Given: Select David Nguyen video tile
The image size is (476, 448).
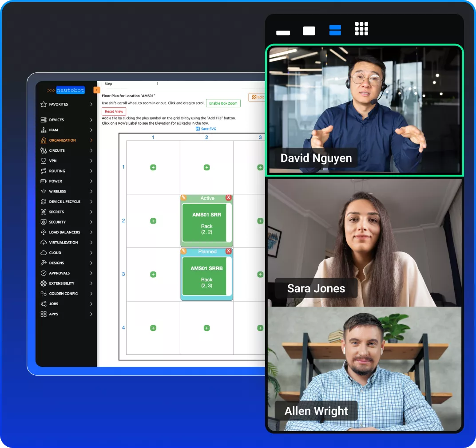Looking at the screenshot, I should [364, 110].
